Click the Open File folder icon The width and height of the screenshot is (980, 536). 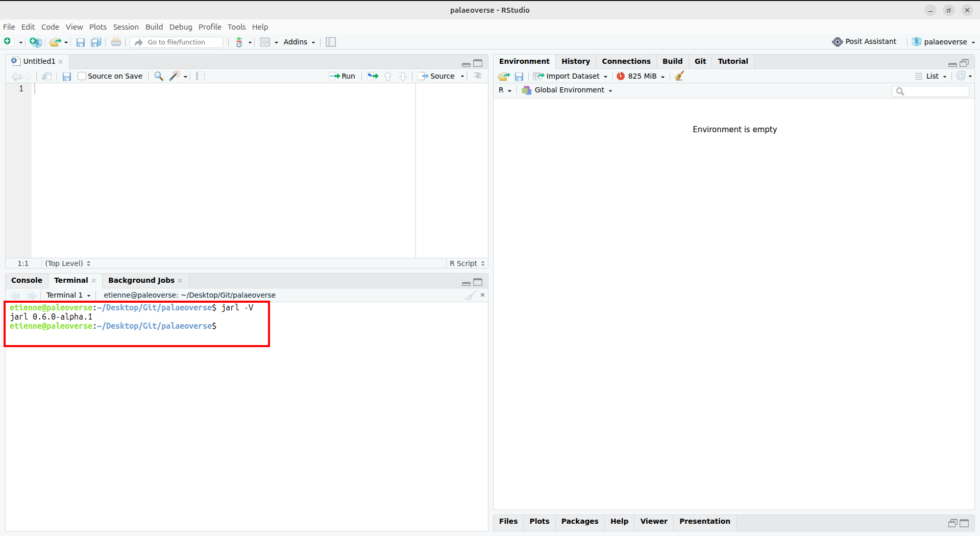coord(55,42)
